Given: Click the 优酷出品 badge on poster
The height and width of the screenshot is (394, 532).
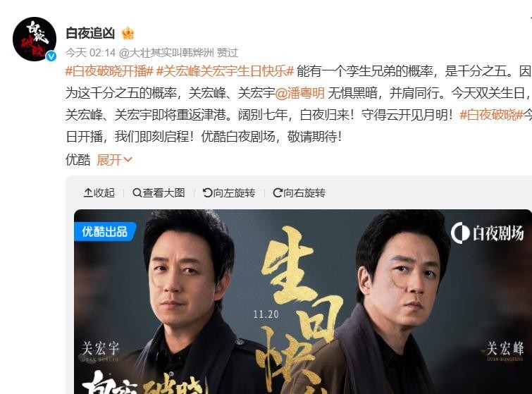Looking at the screenshot, I should 105,232.
